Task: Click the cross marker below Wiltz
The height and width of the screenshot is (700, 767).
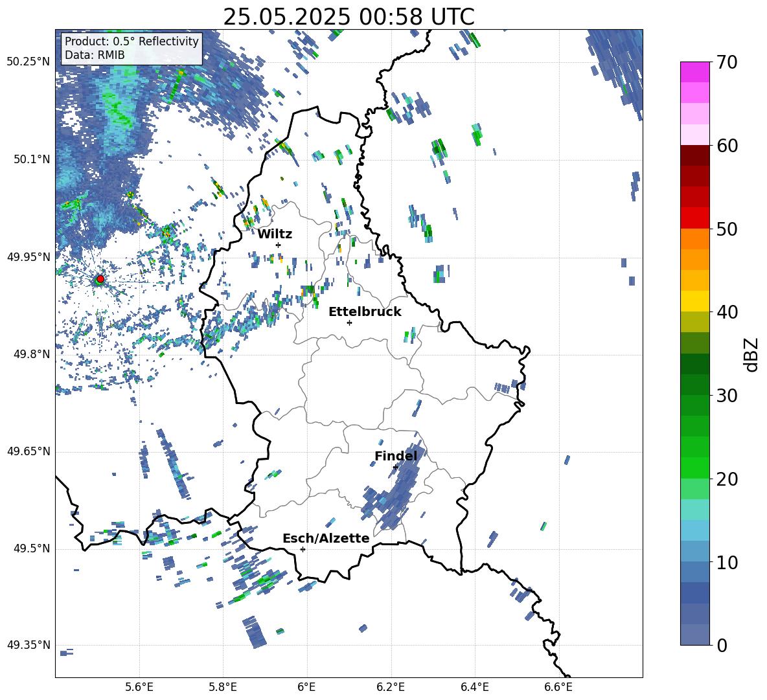Action: click(279, 245)
